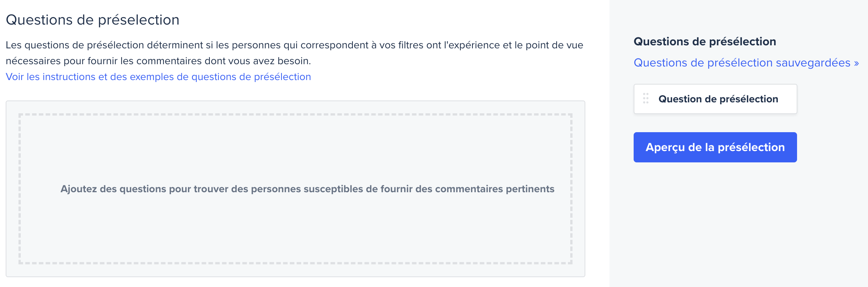Image resolution: width=868 pixels, height=287 pixels.
Task: Click the first line of description text
Action: coord(294,45)
